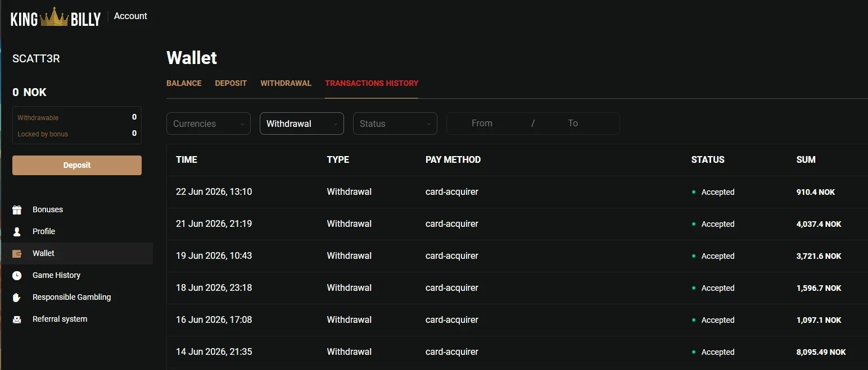This screenshot has width=868, height=370.
Task: Click Accepted status on the 4,037.4 NOK row
Action: click(x=718, y=224)
